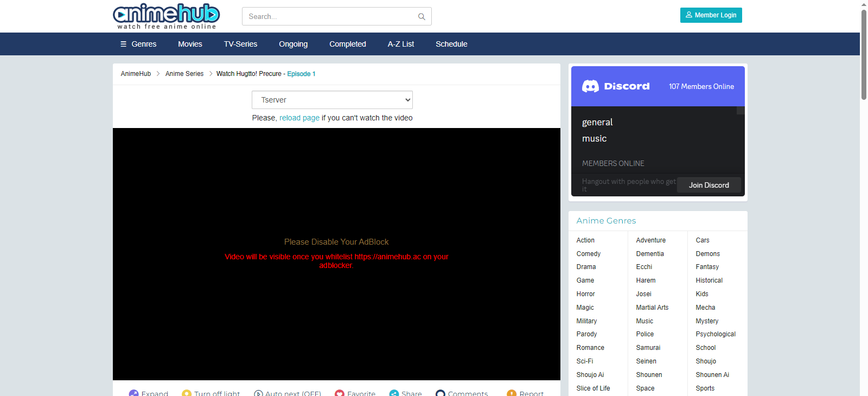Open the Horror genre
Viewport: 868px width, 396px height.
point(585,294)
